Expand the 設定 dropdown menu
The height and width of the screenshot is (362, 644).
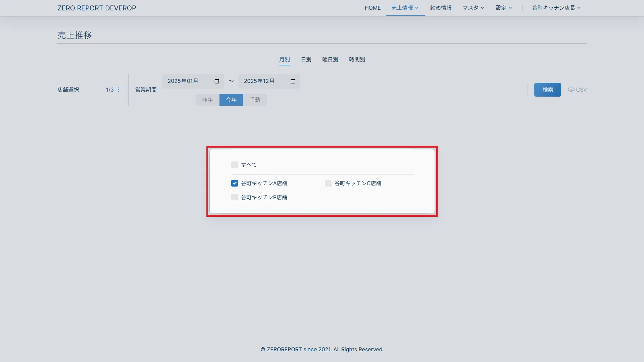[x=504, y=8]
